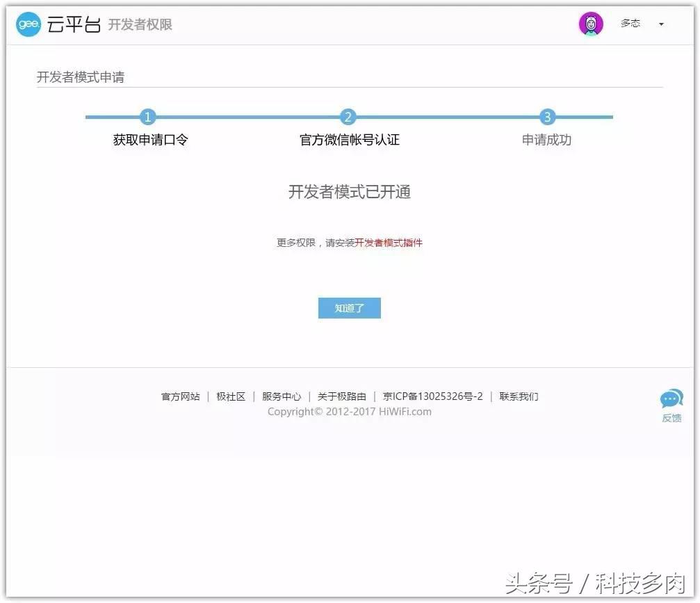Click the user avatar image
Viewport: 700px width, 603px height.
[x=590, y=23]
